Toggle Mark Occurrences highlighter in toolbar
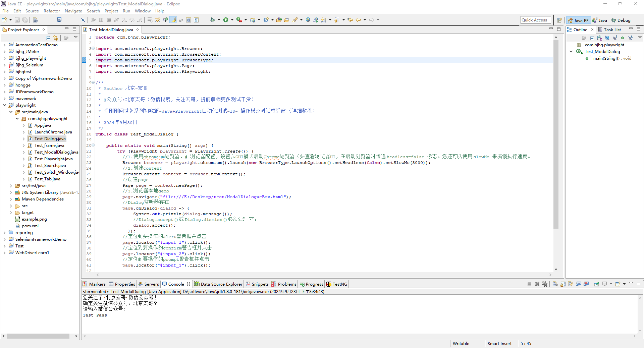 tap(173, 20)
